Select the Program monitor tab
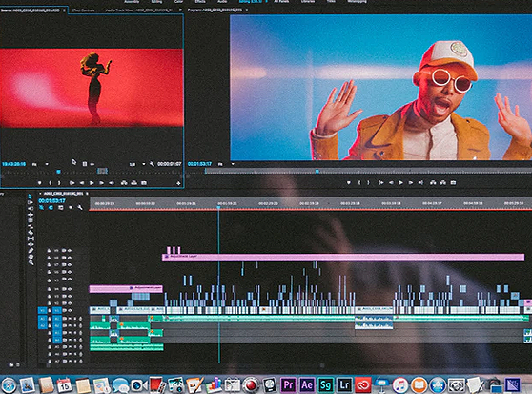Viewport: 532px width, 394px height. (215, 10)
